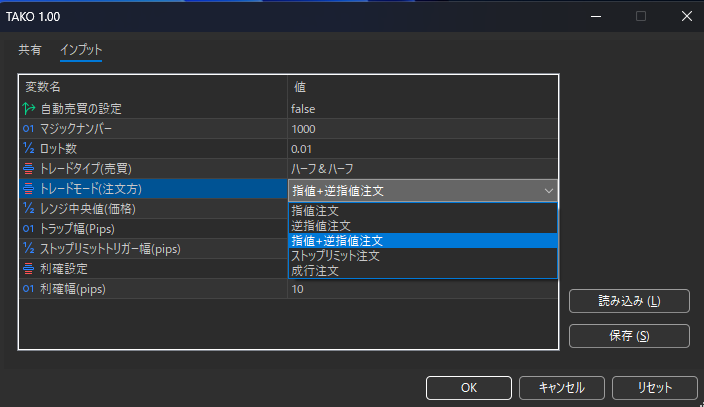
Task: Pick highlighted 指値+逆指値注文 list option
Action: coord(422,241)
